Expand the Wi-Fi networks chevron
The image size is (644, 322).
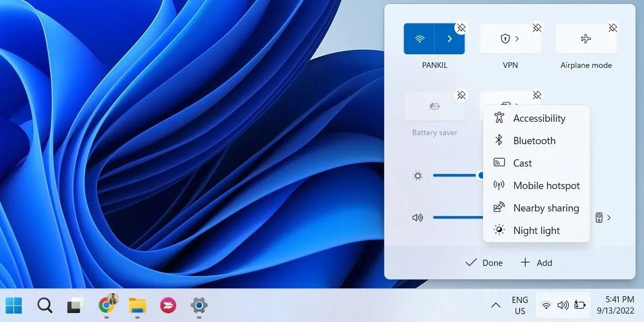[450, 39]
